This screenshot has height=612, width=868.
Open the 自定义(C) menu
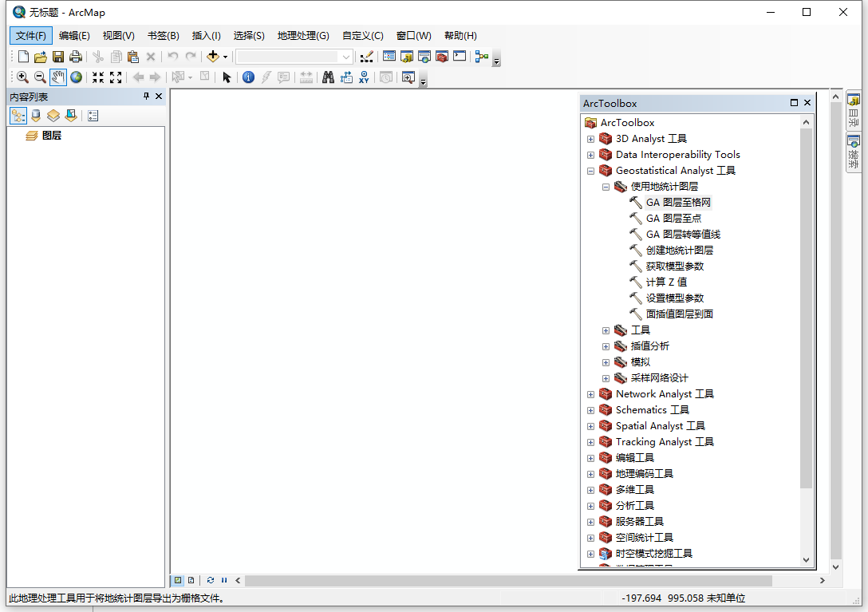tap(362, 35)
